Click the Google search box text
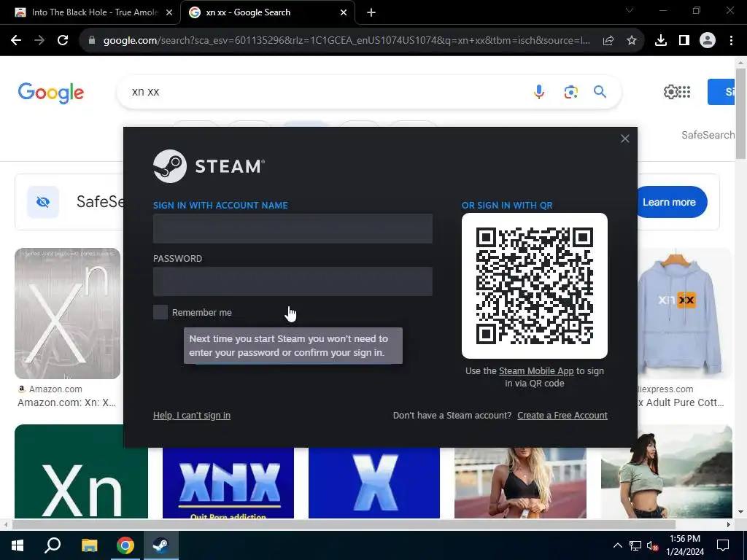Viewport: 747px width, 560px height. 145,91
